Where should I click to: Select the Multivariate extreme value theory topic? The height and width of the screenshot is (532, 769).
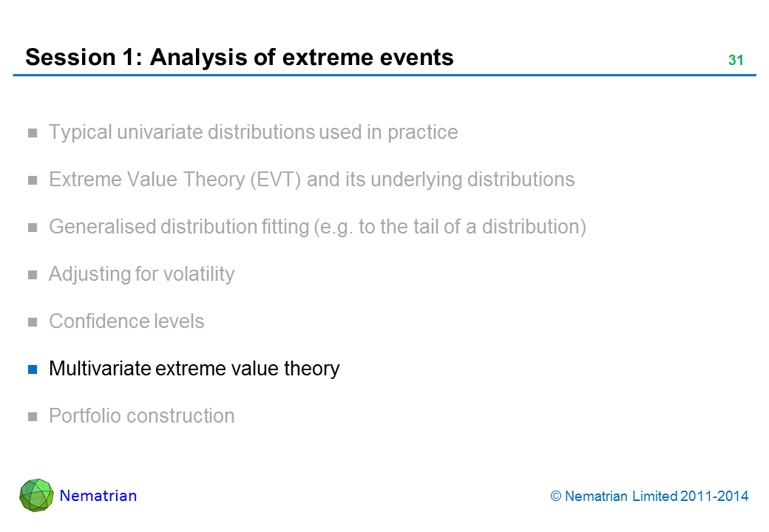[194, 369]
